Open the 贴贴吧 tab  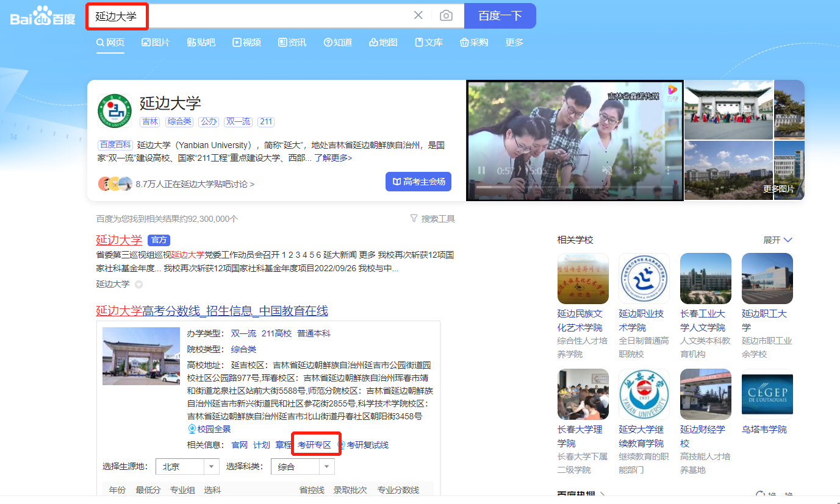pyautogui.click(x=201, y=42)
